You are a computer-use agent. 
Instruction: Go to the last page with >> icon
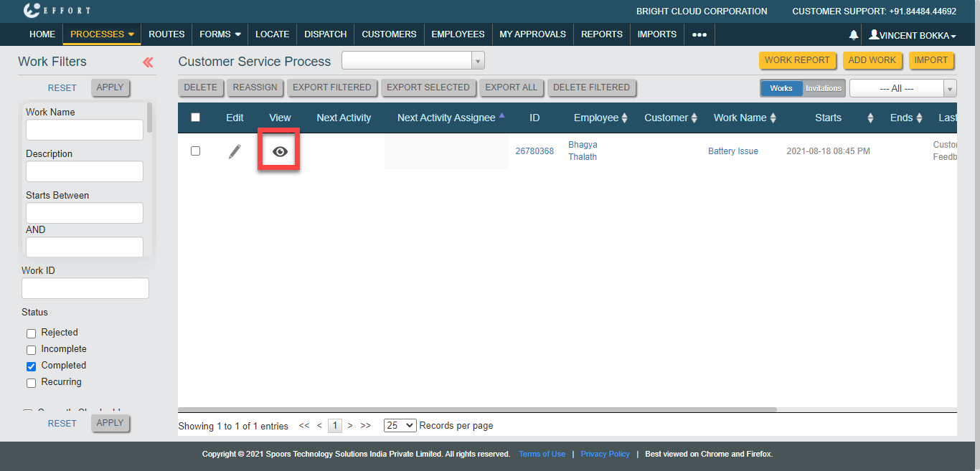(x=366, y=425)
